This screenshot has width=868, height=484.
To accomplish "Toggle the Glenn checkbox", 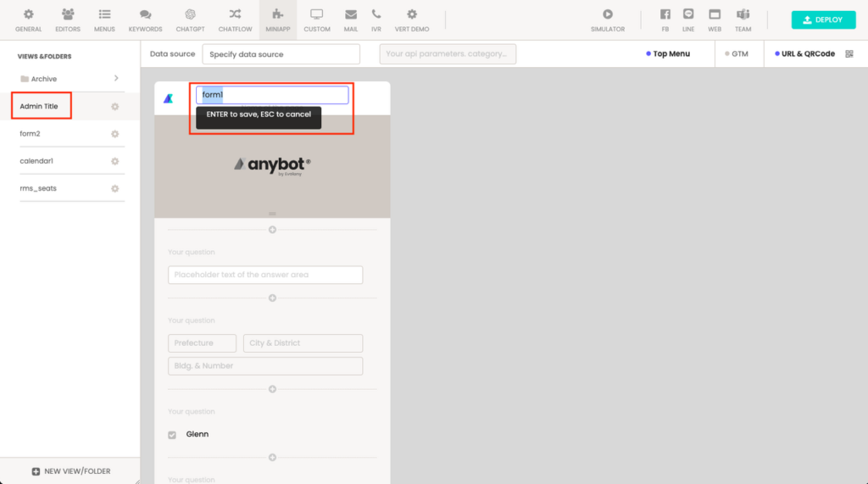I will [x=173, y=435].
